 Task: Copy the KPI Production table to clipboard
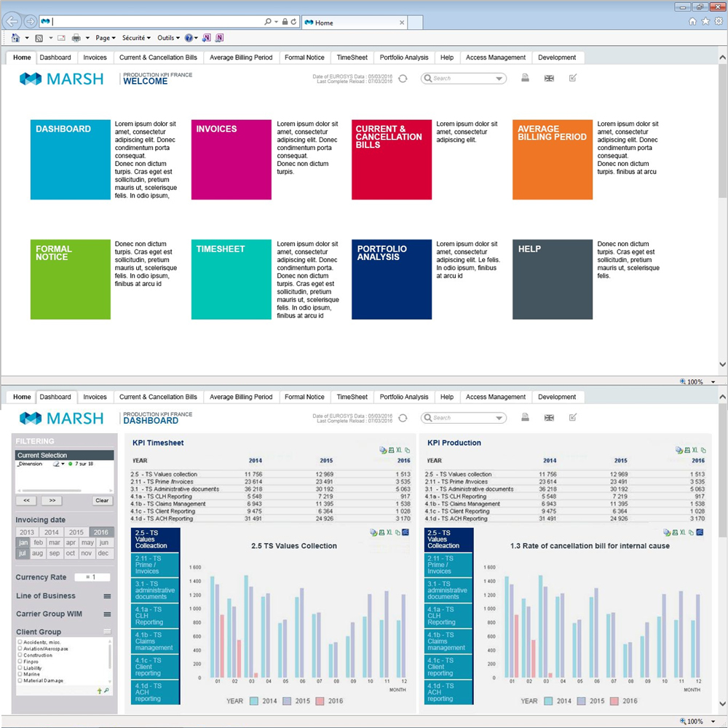coord(703,451)
